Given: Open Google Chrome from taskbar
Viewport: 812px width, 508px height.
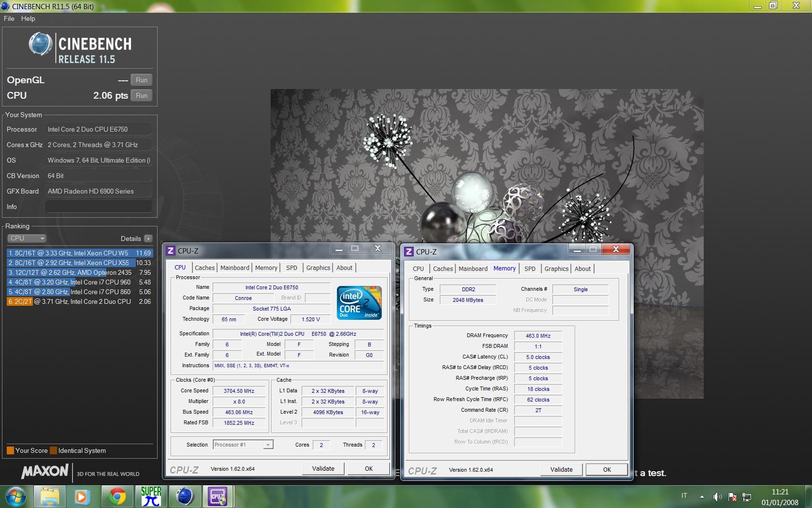Looking at the screenshot, I should [117, 496].
